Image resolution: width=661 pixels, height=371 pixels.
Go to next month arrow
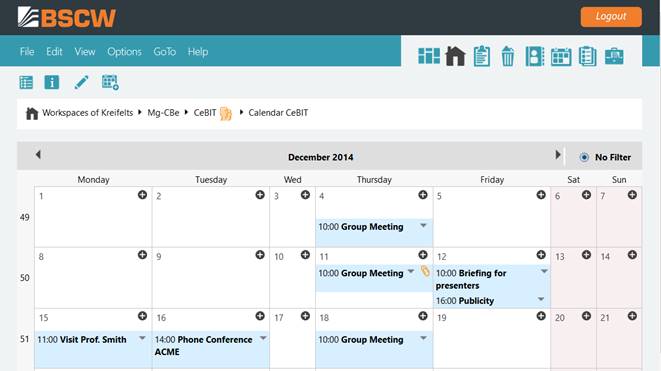click(x=558, y=155)
